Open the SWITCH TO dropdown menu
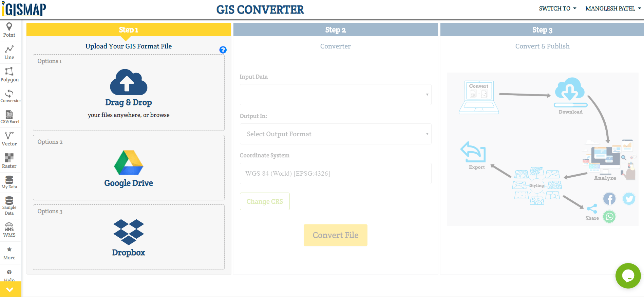The height and width of the screenshot is (298, 644). tap(557, 8)
